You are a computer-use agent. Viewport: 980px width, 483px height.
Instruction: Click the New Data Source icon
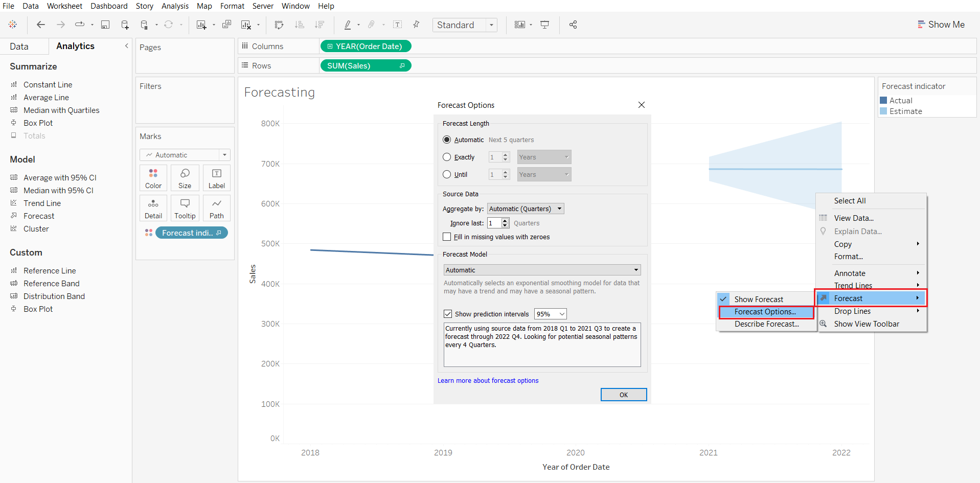click(x=125, y=25)
